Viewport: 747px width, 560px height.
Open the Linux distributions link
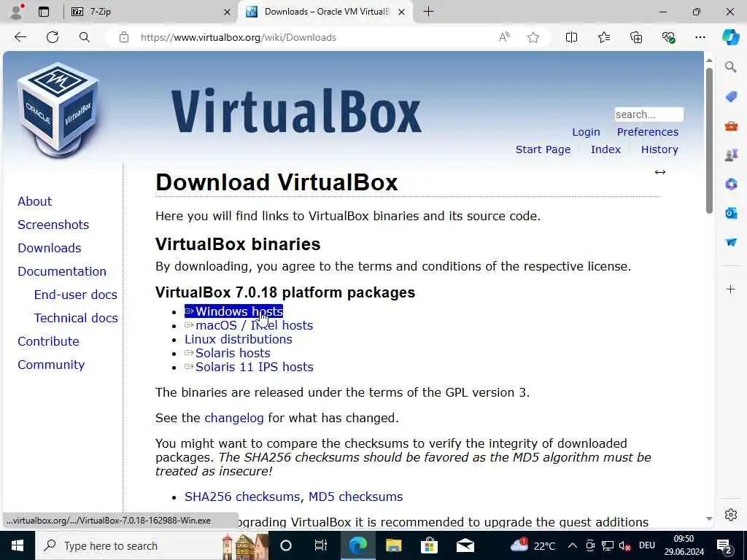pos(239,339)
